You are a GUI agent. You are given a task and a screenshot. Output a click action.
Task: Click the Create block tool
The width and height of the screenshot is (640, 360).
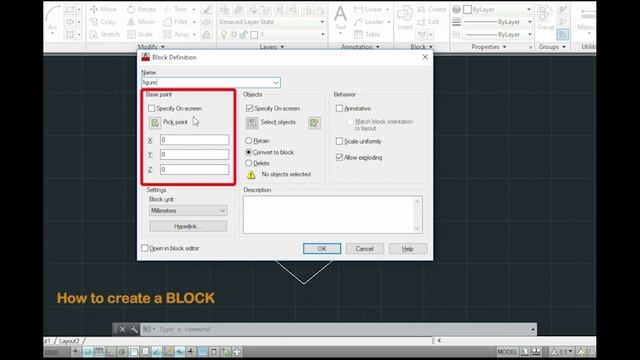[x=431, y=9]
